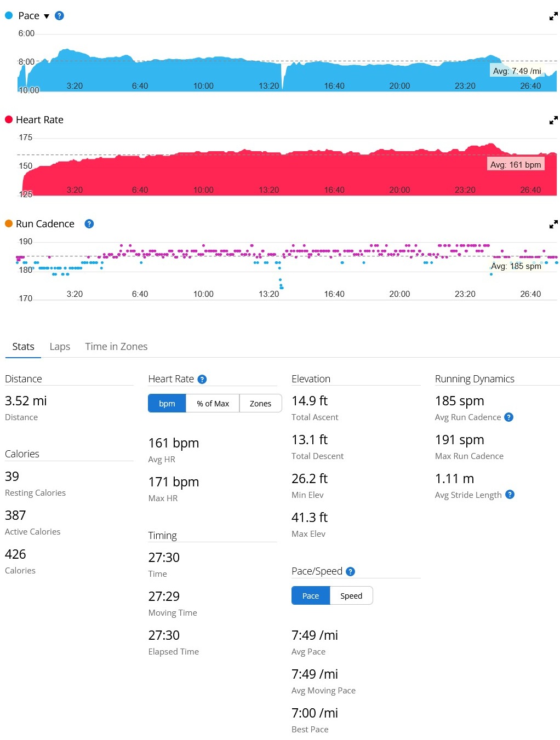
Task: Click the help icon next to Heart Rate stats heading
Action: click(x=202, y=380)
